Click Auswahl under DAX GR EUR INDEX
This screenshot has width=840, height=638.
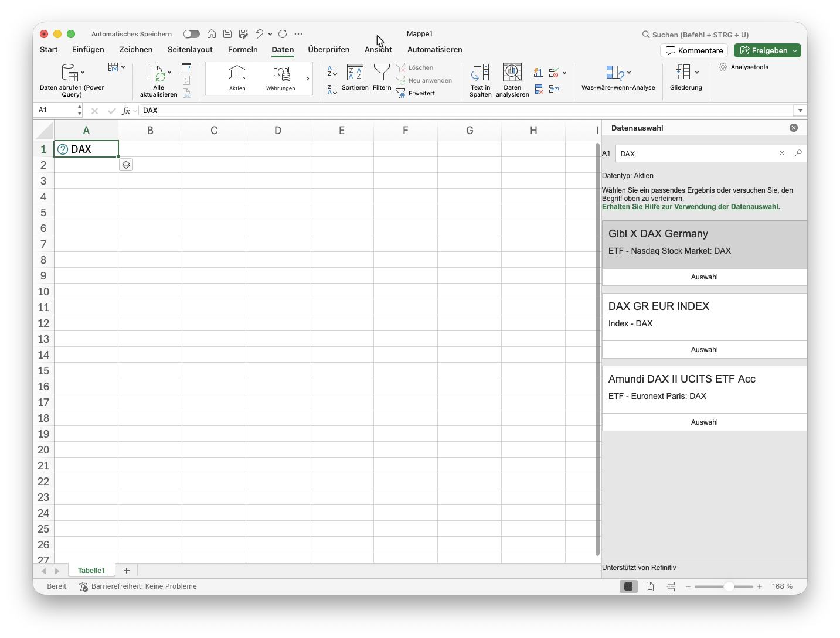704,350
